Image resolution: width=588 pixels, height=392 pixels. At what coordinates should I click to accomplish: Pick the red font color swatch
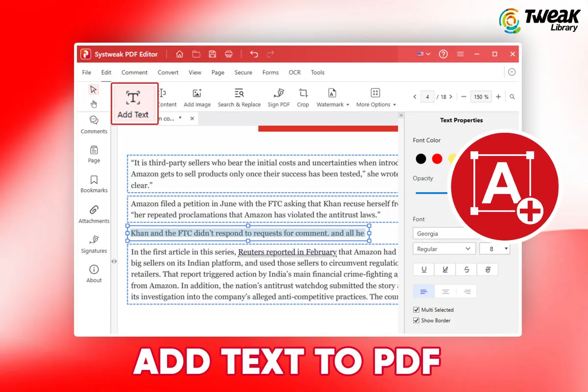click(x=437, y=158)
